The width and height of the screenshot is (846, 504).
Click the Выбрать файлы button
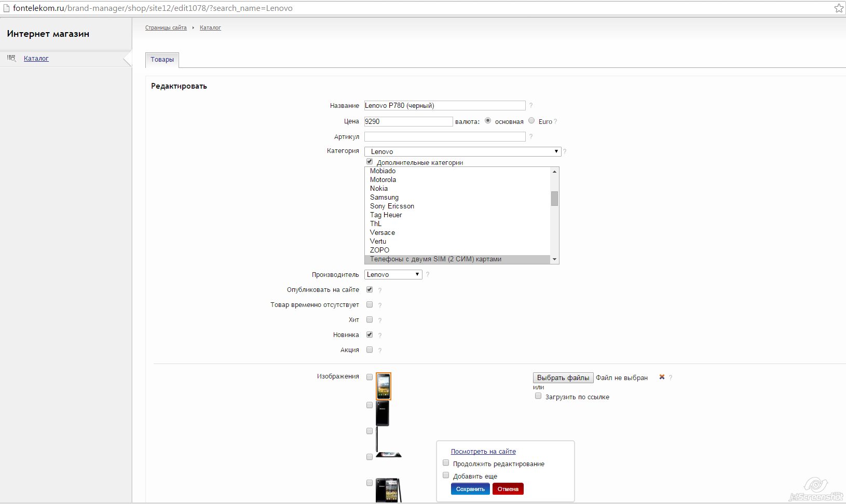pos(563,377)
